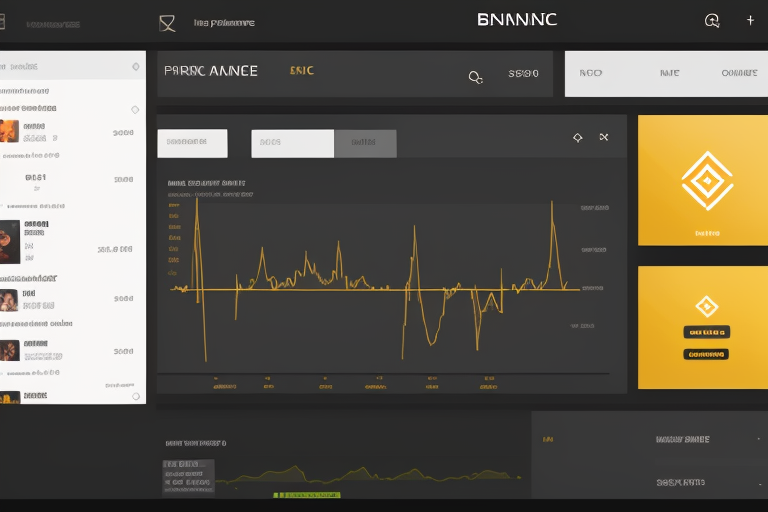Viewport: 768px width, 512px height.
Task: Click the green progress bar under the mini chart
Action: tap(307, 495)
